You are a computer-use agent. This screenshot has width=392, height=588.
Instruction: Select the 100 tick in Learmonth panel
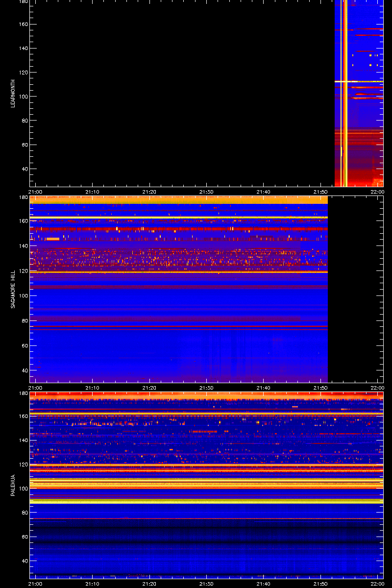click(24, 97)
